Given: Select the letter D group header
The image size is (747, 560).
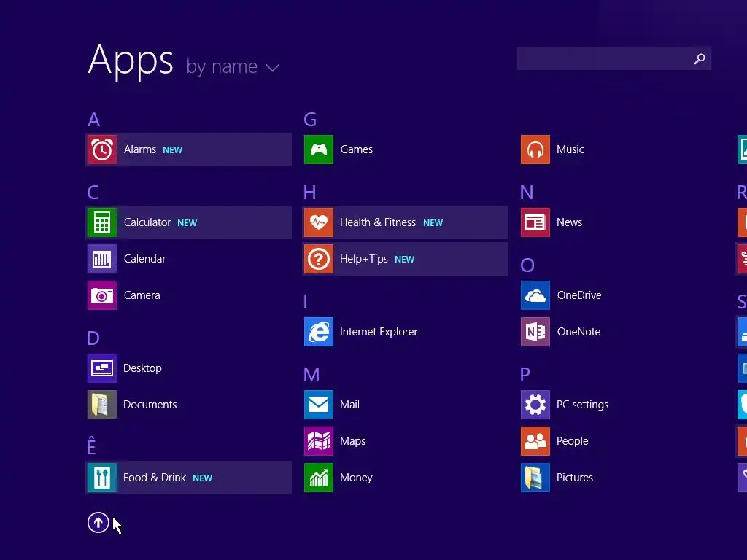Looking at the screenshot, I should point(93,338).
